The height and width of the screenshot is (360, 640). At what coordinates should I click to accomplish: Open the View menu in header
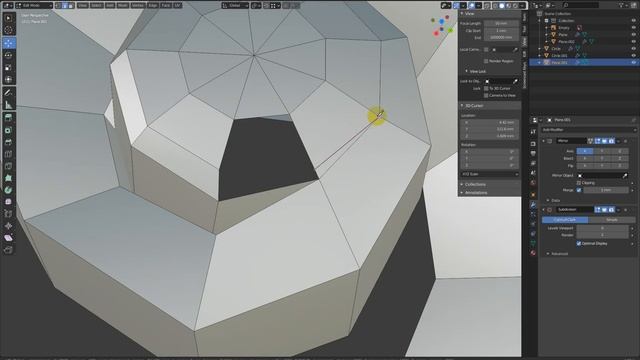(82, 5)
